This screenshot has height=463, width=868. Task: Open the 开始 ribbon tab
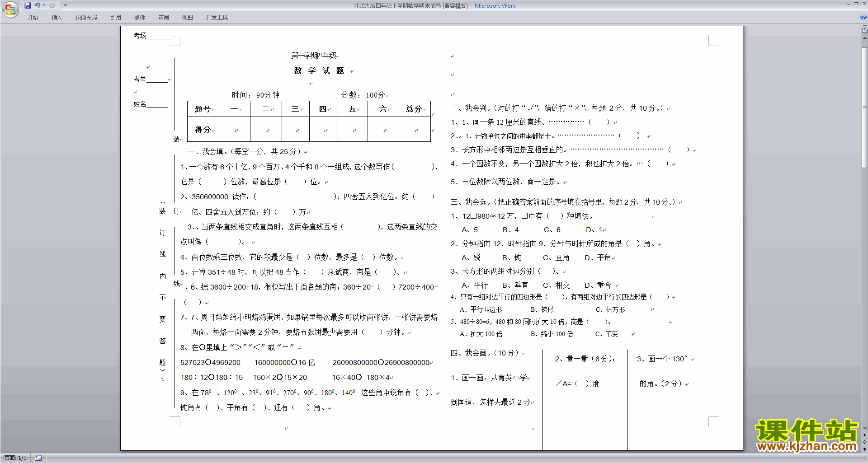[x=33, y=18]
